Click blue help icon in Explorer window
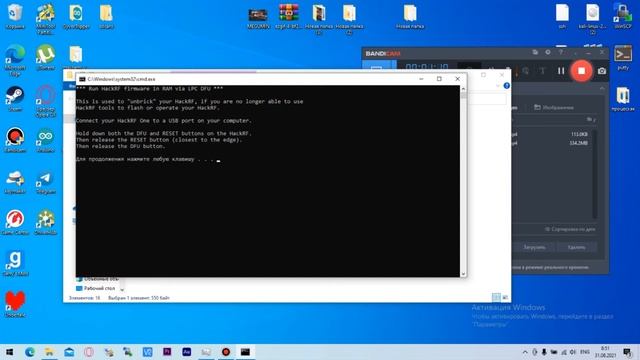This screenshot has height=360, width=640. [507, 86]
